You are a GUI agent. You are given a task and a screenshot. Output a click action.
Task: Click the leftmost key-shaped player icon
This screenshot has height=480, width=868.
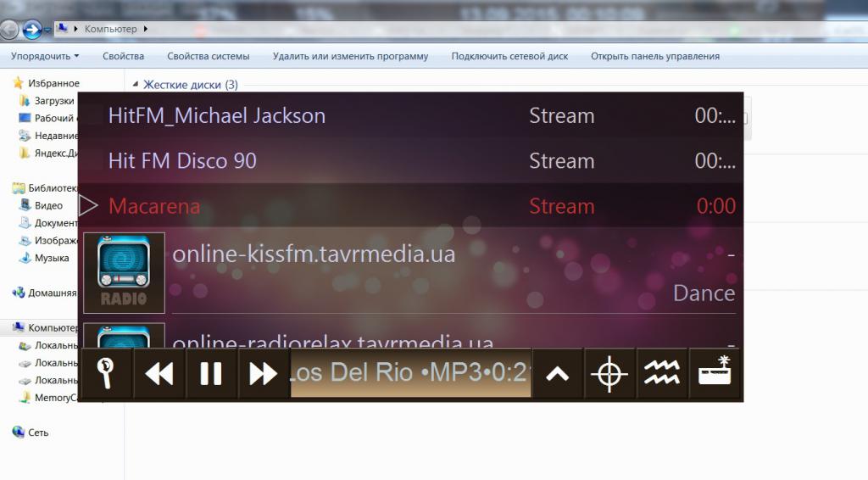107,374
